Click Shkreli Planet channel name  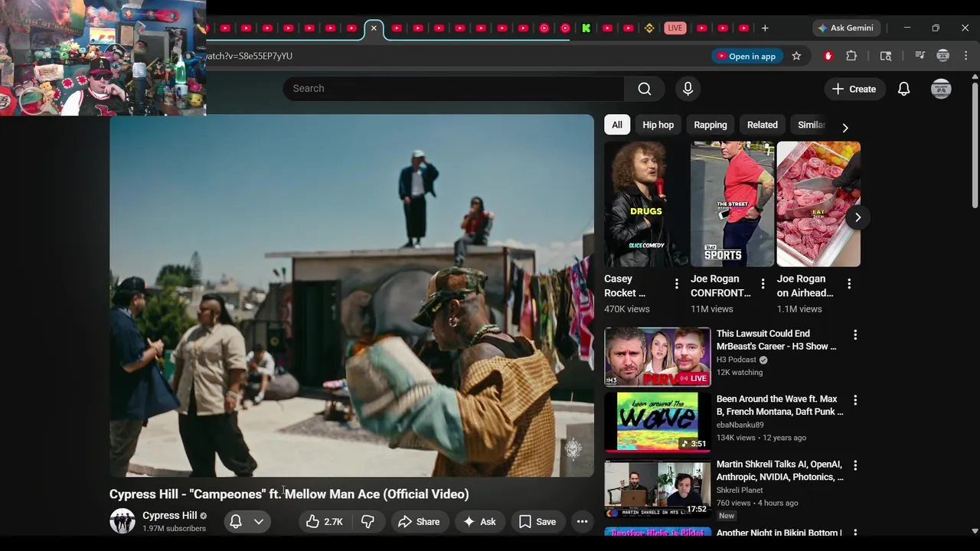point(740,490)
